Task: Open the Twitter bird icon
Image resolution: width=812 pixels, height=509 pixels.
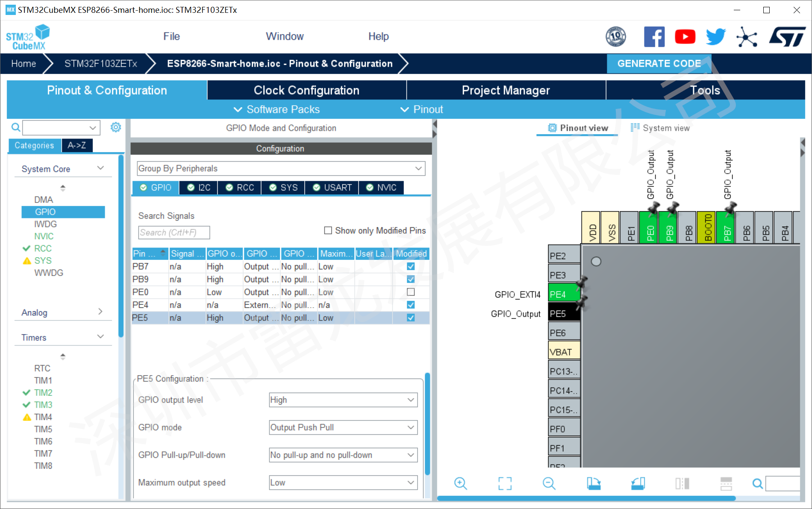Action: 715,37
